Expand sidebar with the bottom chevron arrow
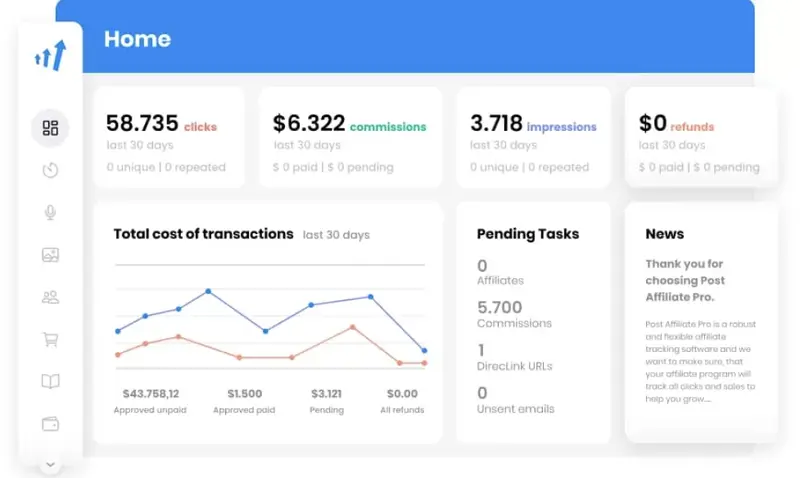Viewport: 800px width, 478px height. click(x=50, y=464)
